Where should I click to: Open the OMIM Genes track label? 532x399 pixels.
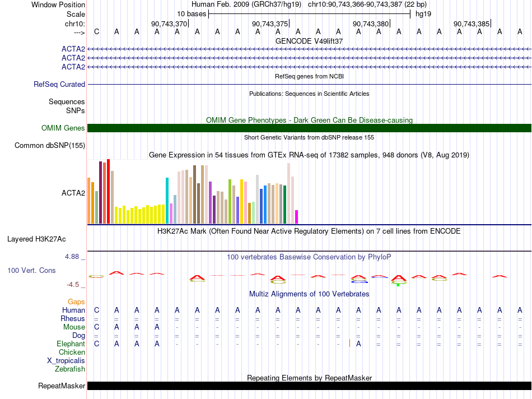(x=63, y=128)
